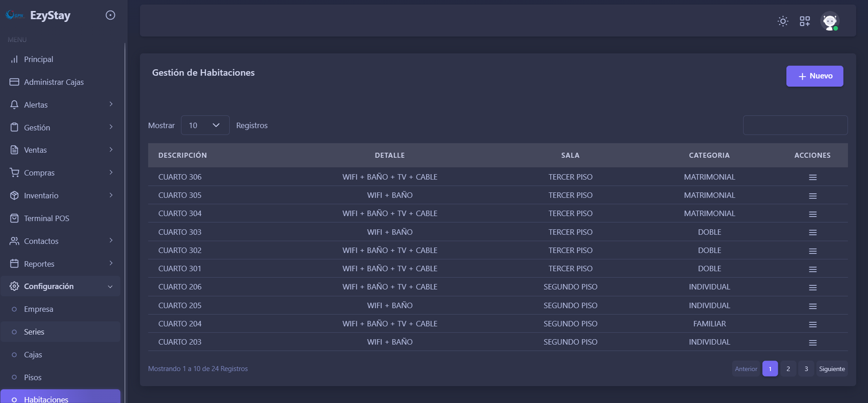
Task: Open Terminal POS from sidebar
Action: (x=47, y=218)
